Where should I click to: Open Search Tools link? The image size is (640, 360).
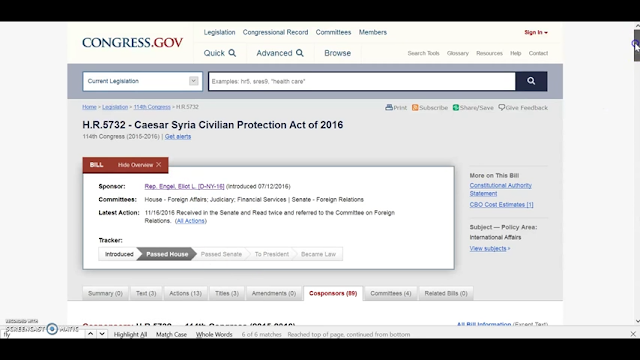point(423,53)
